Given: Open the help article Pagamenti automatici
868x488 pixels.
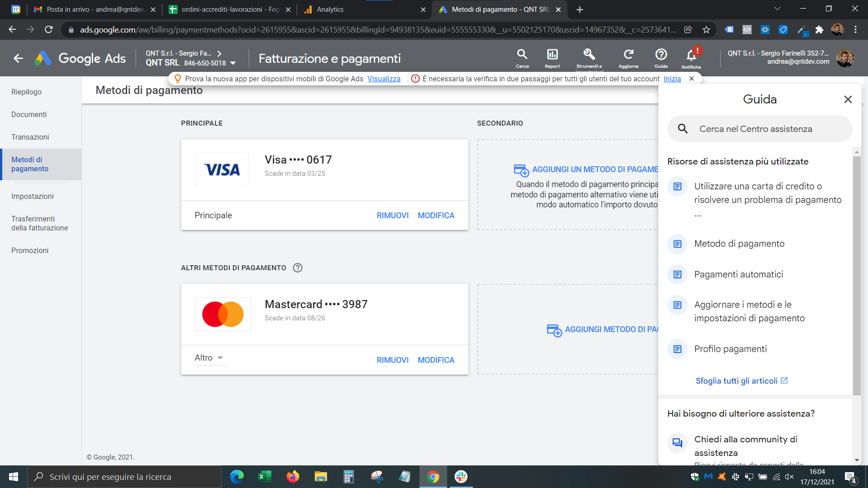Looking at the screenshot, I should (x=739, y=274).
